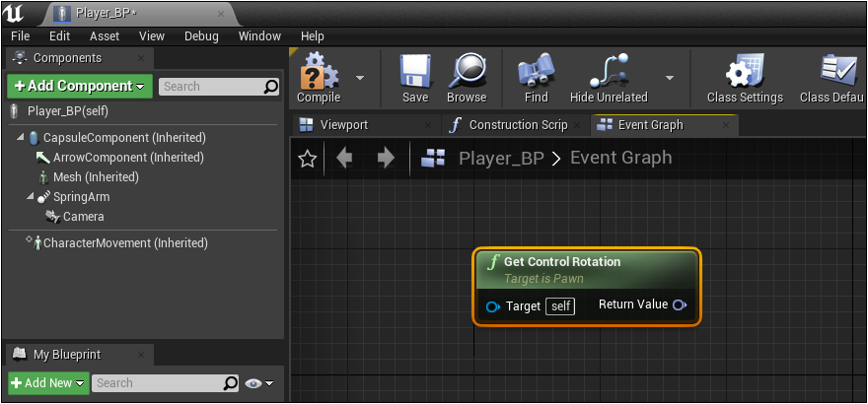Close the Event Graph tab
868x404 pixels.
726,125
